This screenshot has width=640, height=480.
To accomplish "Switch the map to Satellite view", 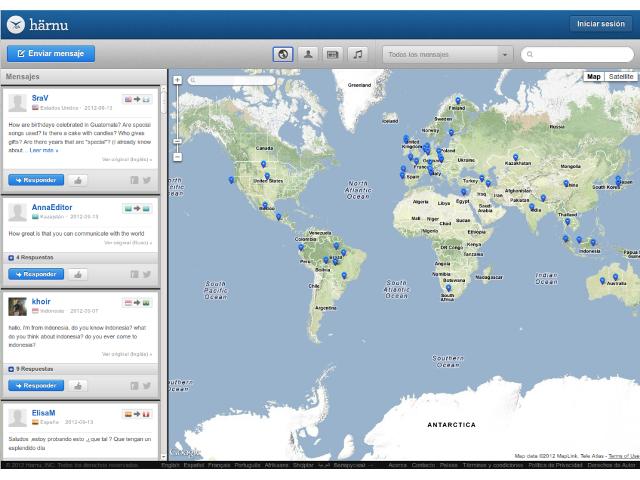I will [621, 77].
